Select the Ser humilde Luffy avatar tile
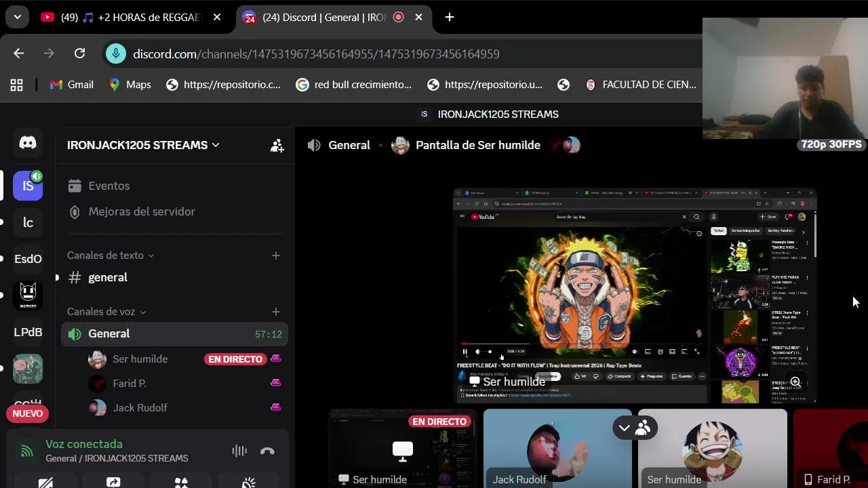 (x=712, y=449)
